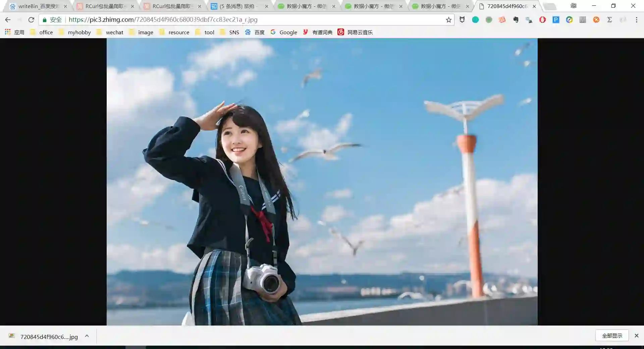Open the red Opera-style O extension
Image resolution: width=644 pixels, height=349 pixels.
coord(542,20)
